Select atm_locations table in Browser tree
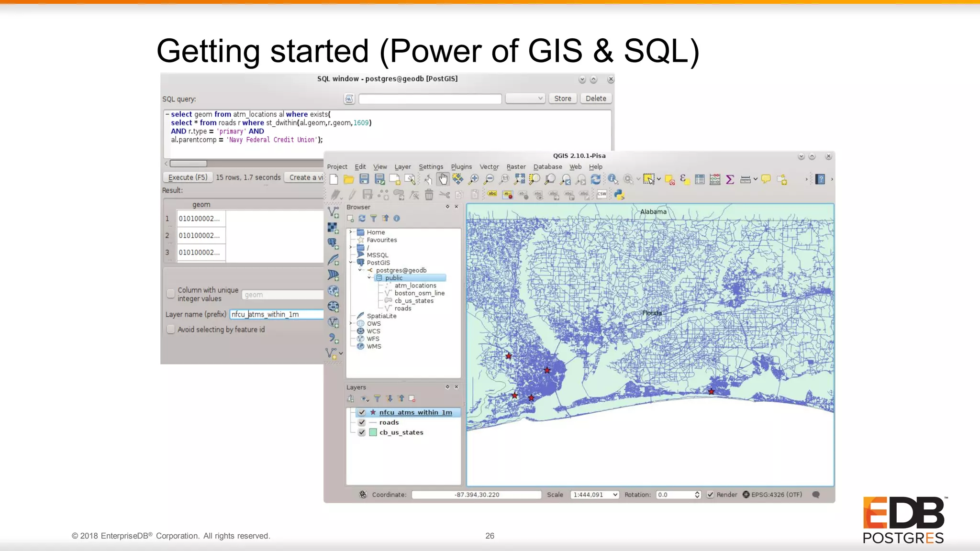This screenshot has width=980, height=551. click(x=415, y=286)
